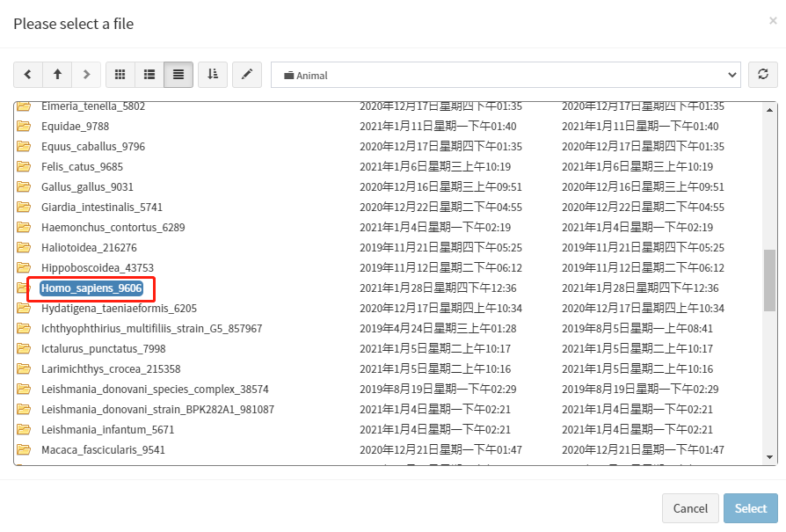Toggle the detailed list view
786x532 pixels.
coord(178,75)
